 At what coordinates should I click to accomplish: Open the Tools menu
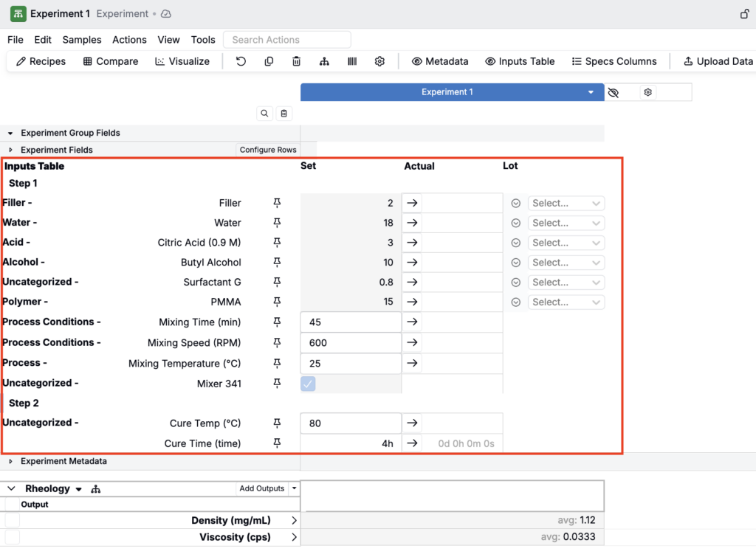[x=203, y=40]
